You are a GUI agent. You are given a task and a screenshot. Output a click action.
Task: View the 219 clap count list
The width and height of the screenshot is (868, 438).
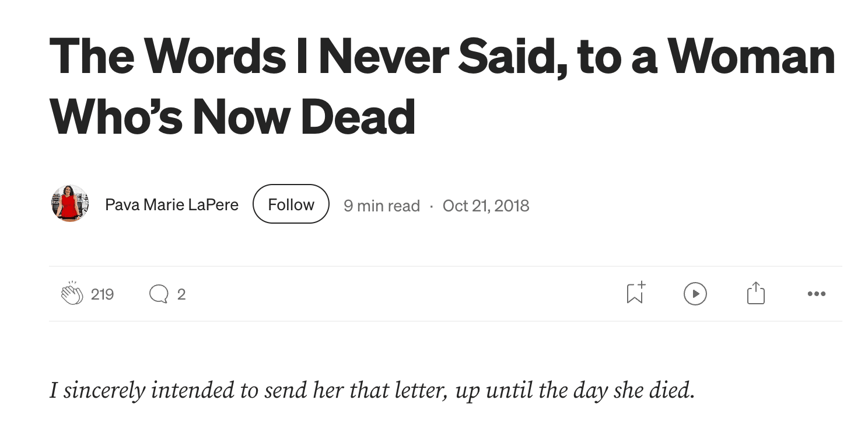click(103, 294)
